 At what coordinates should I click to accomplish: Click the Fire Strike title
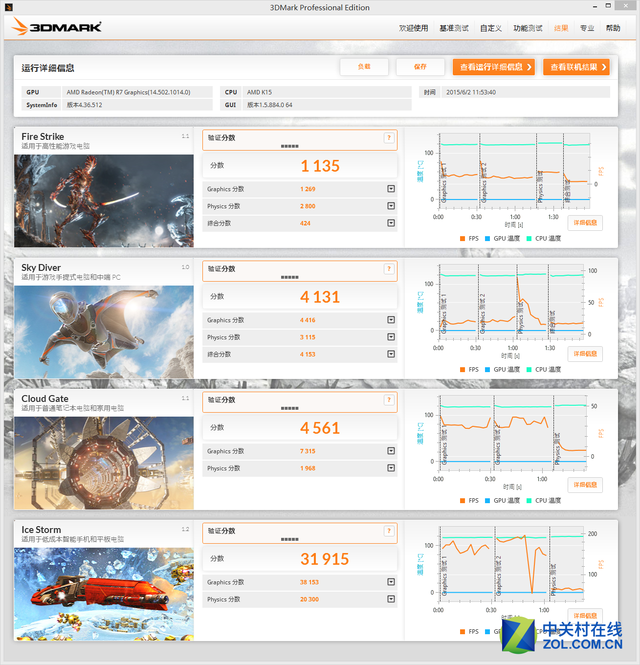point(43,137)
